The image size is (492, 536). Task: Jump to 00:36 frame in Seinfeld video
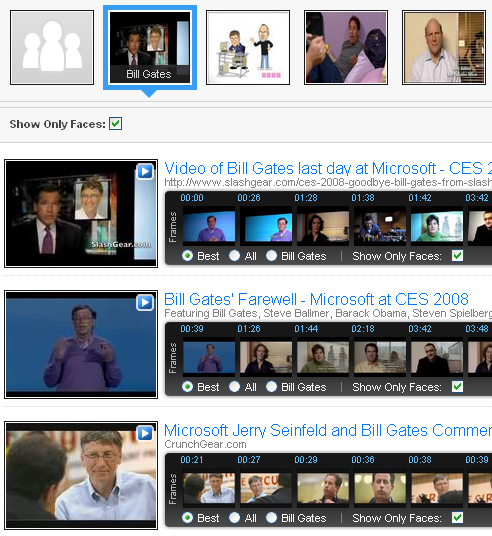point(380,488)
